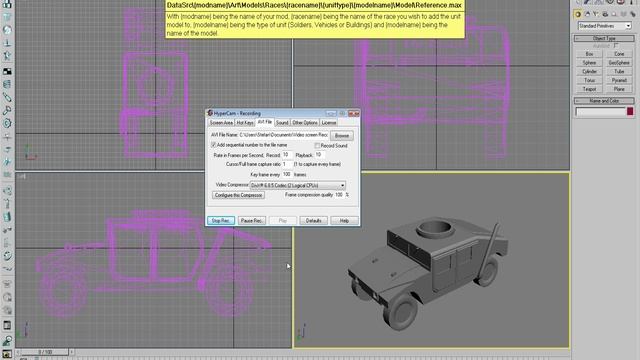Click the Key frame every field

[x=287, y=174]
